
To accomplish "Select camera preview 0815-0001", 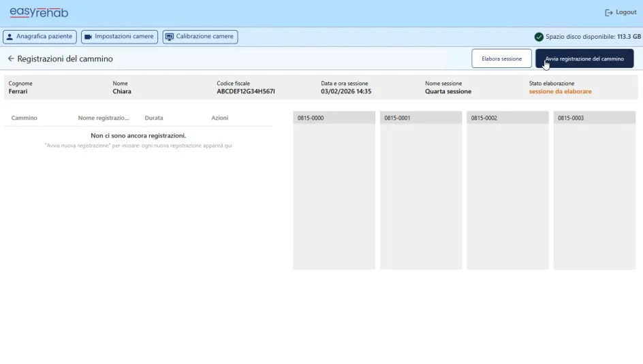I will 420,191.
